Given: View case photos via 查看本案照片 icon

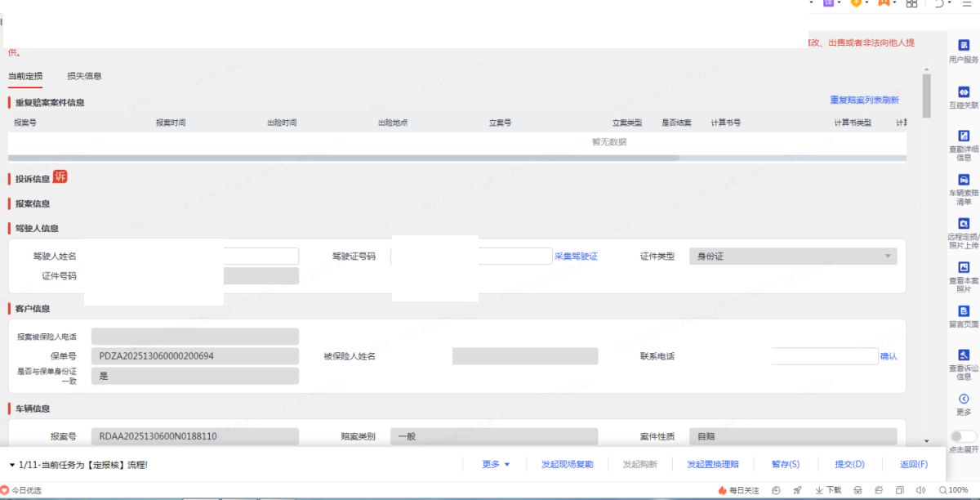Looking at the screenshot, I should tap(963, 268).
